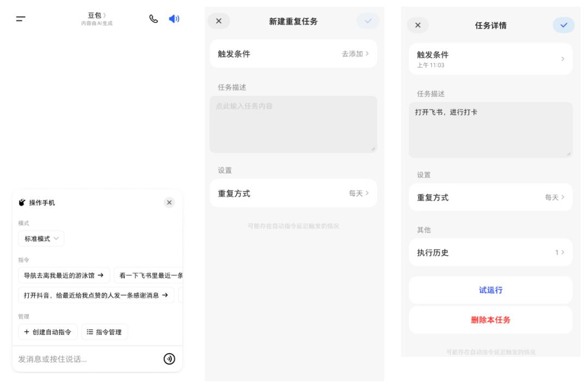Image resolution: width=588 pixels, height=383 pixels.
Task: Click the arrow on 打开抖音 chip
Action: [x=165, y=295]
